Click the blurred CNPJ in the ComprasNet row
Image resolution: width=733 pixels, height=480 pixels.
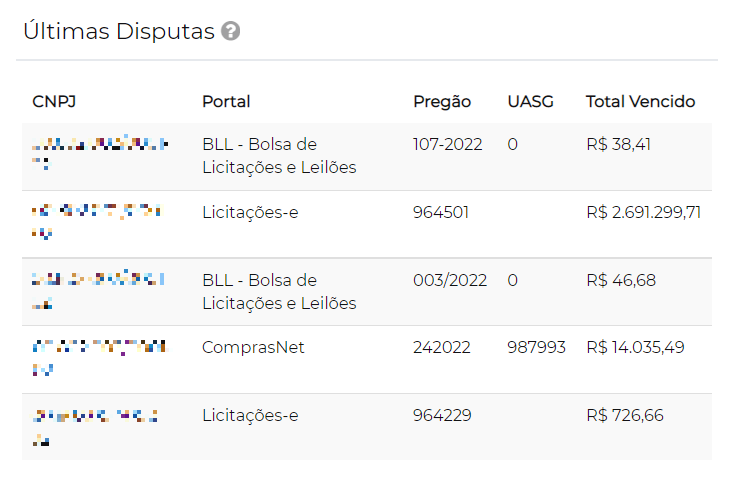(98, 357)
